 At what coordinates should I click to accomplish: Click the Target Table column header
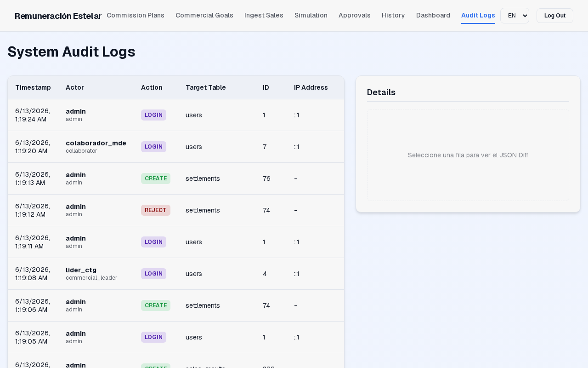pyautogui.click(x=206, y=87)
